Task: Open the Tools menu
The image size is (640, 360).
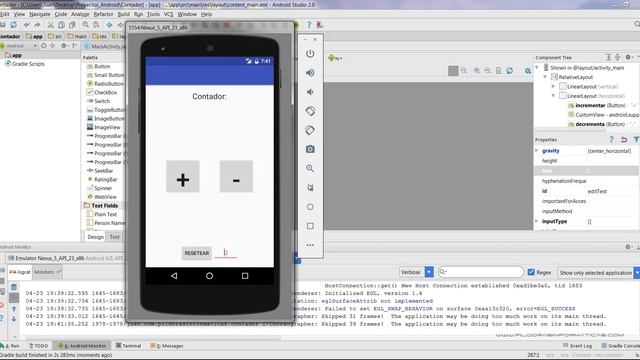Action: 153,14
